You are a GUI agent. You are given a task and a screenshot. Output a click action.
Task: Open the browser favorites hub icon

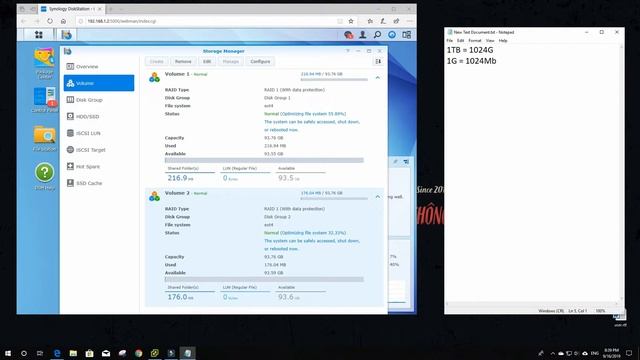click(x=370, y=21)
